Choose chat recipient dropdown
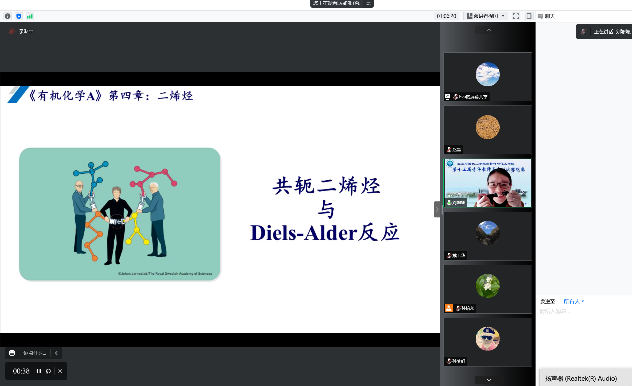The image size is (632, 386). [x=573, y=301]
